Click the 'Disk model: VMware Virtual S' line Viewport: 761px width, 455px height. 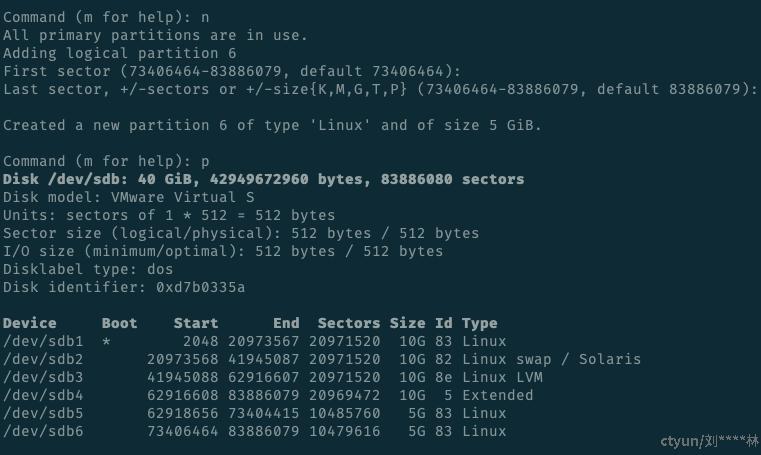(129, 197)
